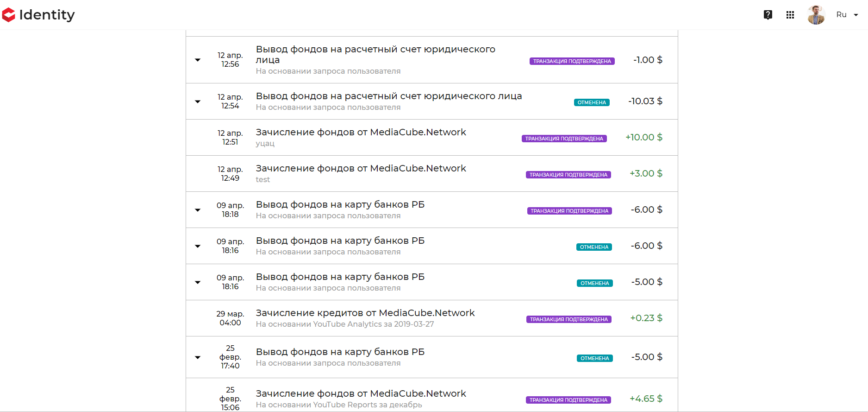Select the 12 апр. 12:49 date
The image size is (868, 412).
click(230, 174)
